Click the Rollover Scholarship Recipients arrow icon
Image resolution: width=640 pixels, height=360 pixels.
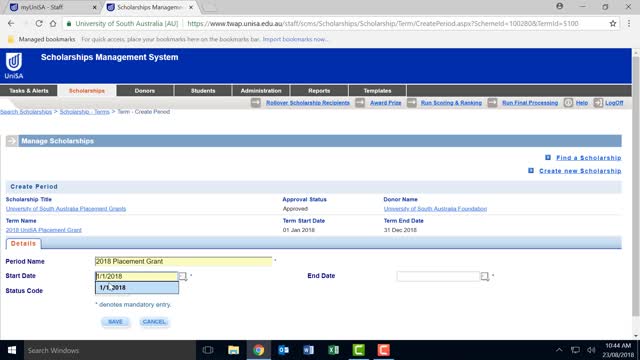256,103
